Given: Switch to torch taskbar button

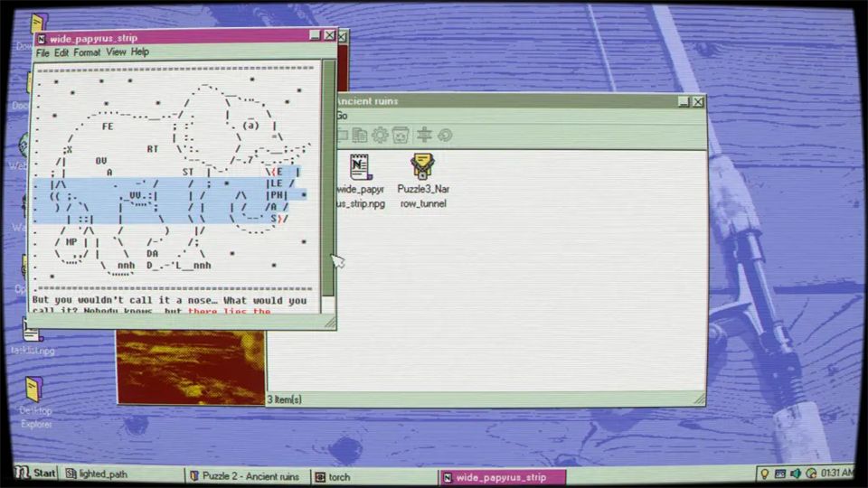Looking at the screenshot, I should [x=374, y=476].
